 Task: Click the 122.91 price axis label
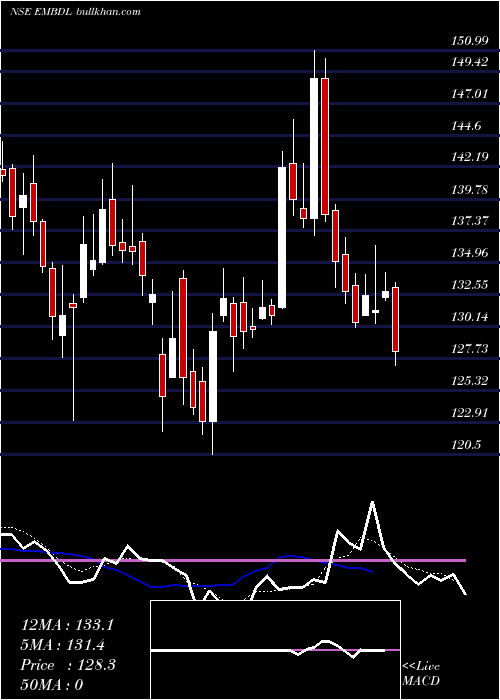(469, 413)
